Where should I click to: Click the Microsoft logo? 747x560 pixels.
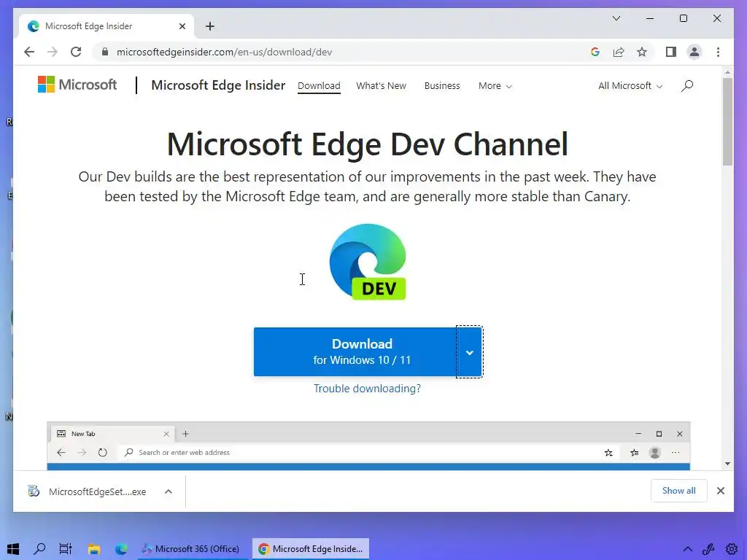[x=77, y=85]
